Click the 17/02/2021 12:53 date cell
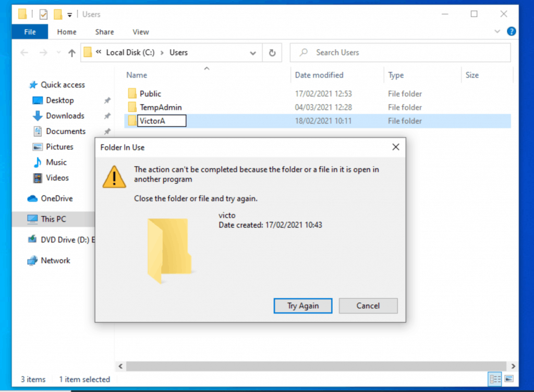The image size is (534, 392). [x=323, y=94]
